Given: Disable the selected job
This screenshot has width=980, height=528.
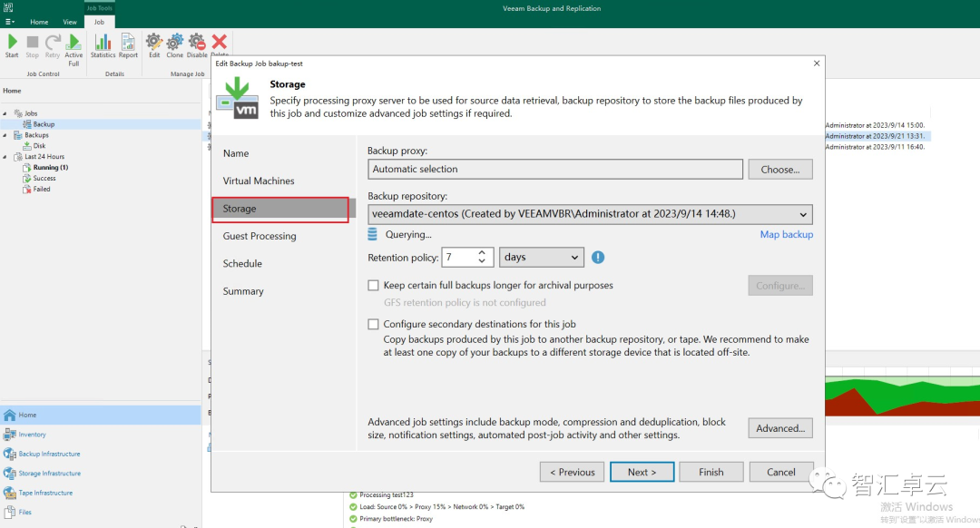Looking at the screenshot, I should (x=197, y=46).
